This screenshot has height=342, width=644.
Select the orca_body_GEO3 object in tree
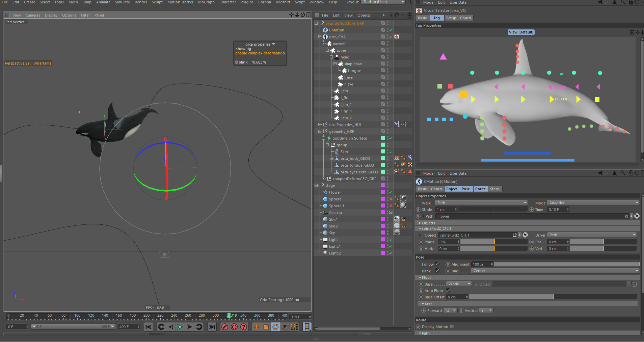[x=355, y=158]
